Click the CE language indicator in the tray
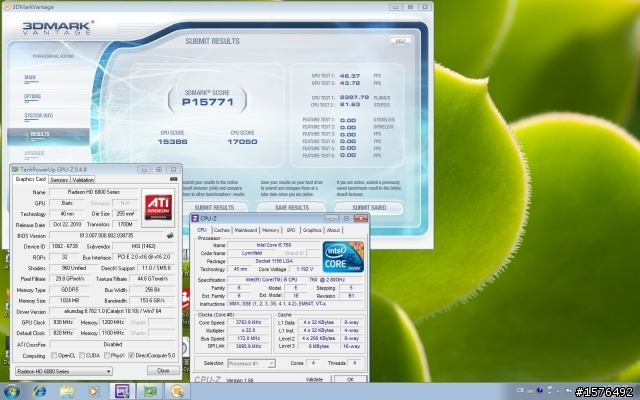The image size is (640, 400). pos(520,390)
